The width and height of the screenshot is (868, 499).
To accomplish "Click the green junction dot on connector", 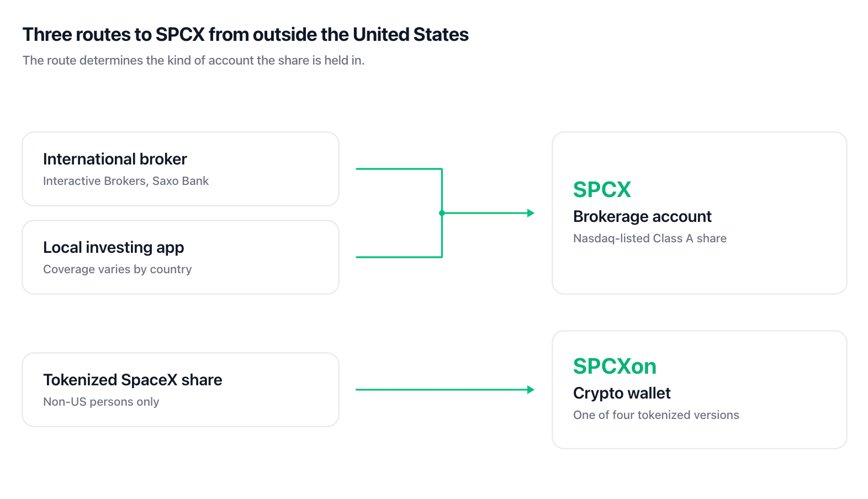I will click(442, 213).
